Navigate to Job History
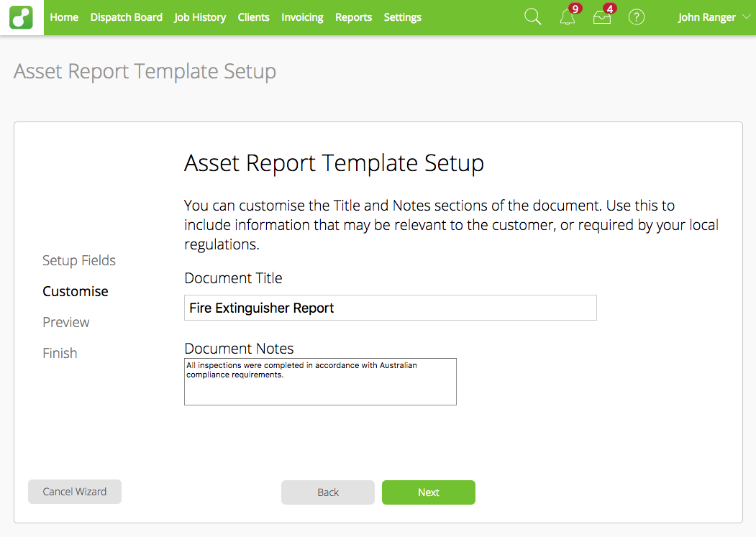The height and width of the screenshot is (537, 756). 199,17
